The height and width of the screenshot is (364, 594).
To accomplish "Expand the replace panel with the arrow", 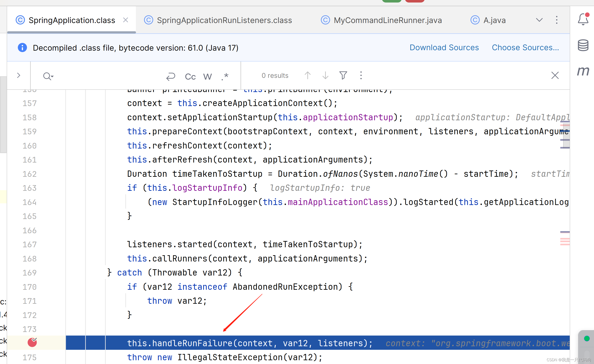I will point(19,75).
